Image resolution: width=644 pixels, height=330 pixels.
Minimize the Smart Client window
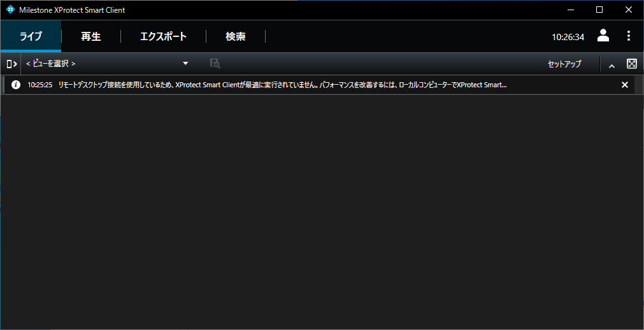point(569,10)
